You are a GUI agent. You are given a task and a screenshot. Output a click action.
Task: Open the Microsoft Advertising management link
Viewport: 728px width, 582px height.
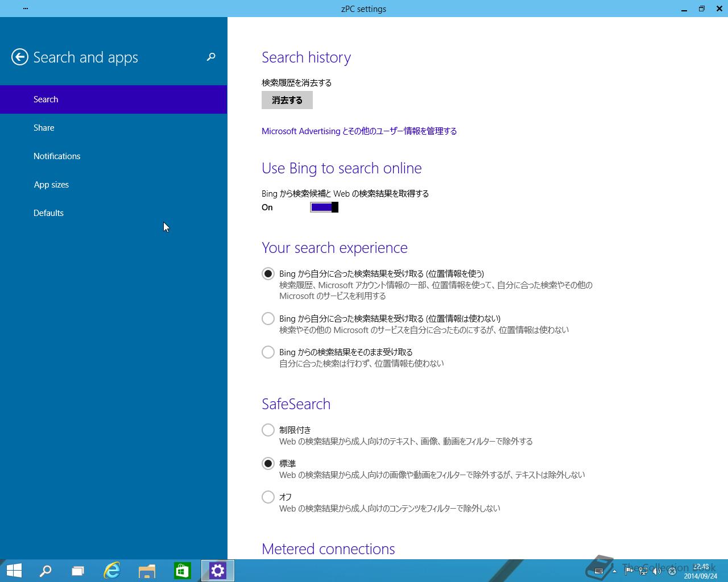pos(359,131)
